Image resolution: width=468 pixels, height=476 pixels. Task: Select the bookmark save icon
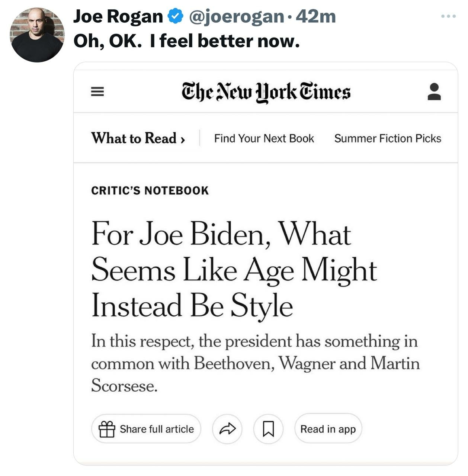pyautogui.click(x=268, y=429)
